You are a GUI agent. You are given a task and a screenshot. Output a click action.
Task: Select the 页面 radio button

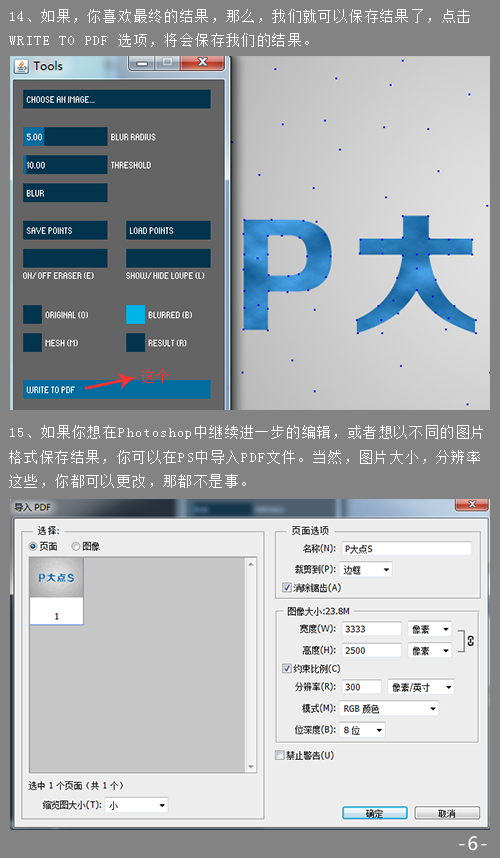[33, 546]
